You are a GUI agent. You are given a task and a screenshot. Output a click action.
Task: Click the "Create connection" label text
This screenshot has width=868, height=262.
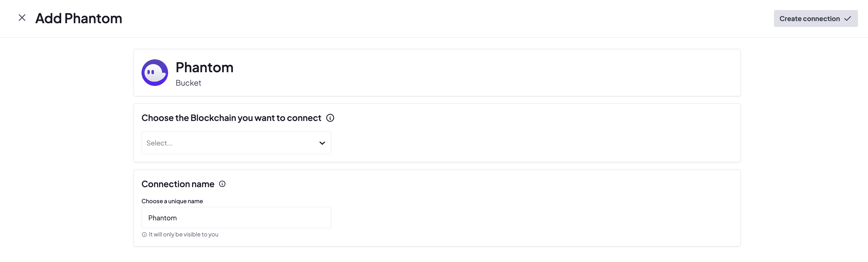(809, 18)
